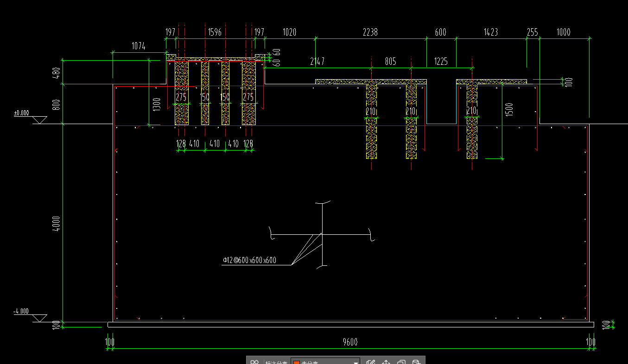Click the 2238 dimension text

(370, 32)
